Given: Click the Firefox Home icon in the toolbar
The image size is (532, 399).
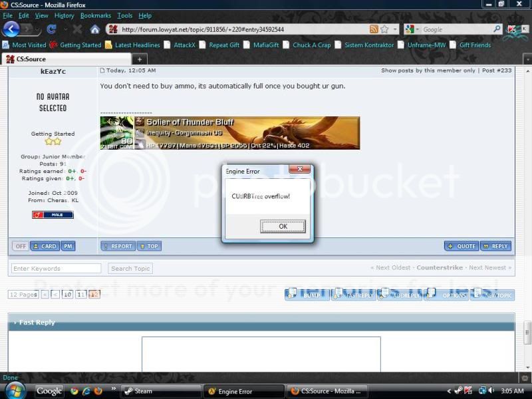Looking at the screenshot, I should tap(95, 30).
